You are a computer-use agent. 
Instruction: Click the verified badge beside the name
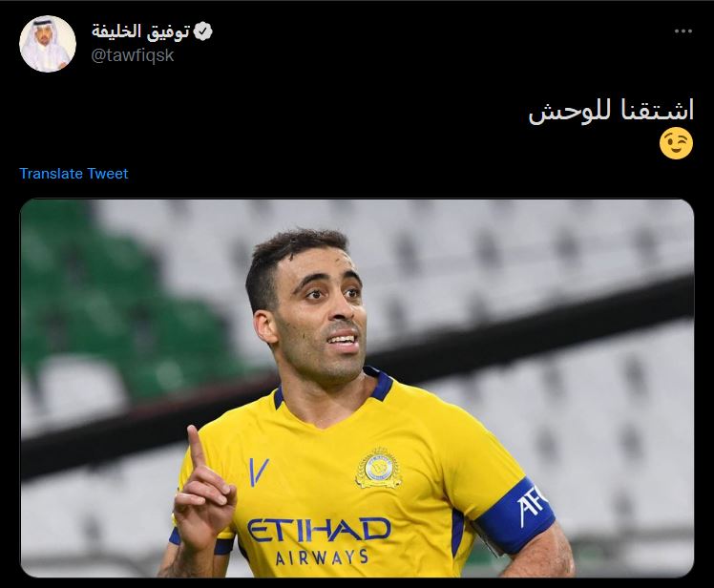(202, 31)
